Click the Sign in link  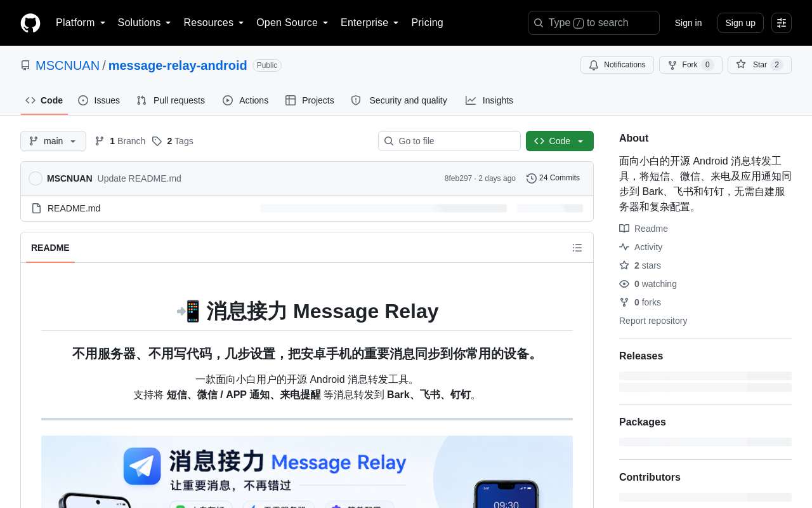coord(688,23)
